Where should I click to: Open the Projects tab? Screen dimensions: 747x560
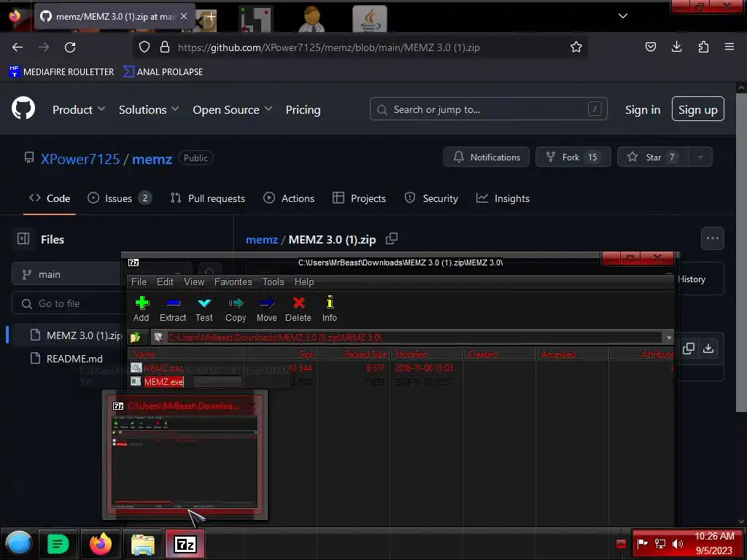(359, 198)
